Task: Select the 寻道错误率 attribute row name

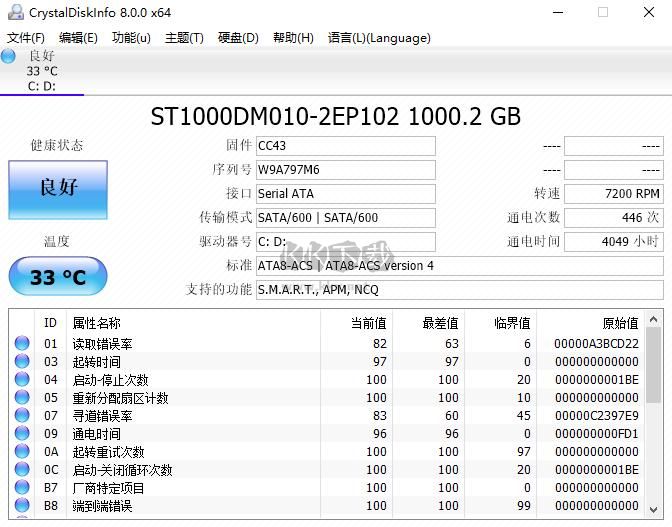Action: [x=102, y=416]
